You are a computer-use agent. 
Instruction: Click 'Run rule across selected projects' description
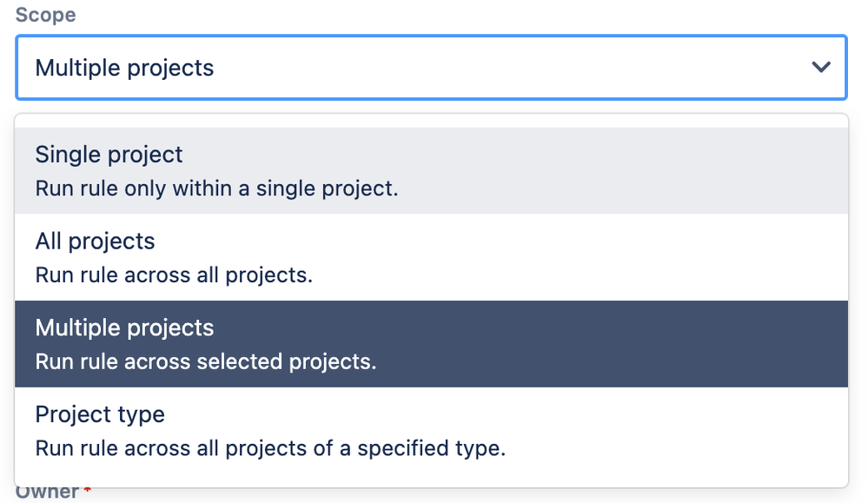point(206,361)
